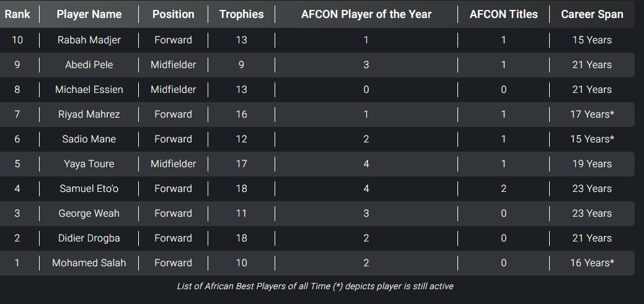Select Mohamed Salah's name cell
644x304 pixels.
pos(89,263)
